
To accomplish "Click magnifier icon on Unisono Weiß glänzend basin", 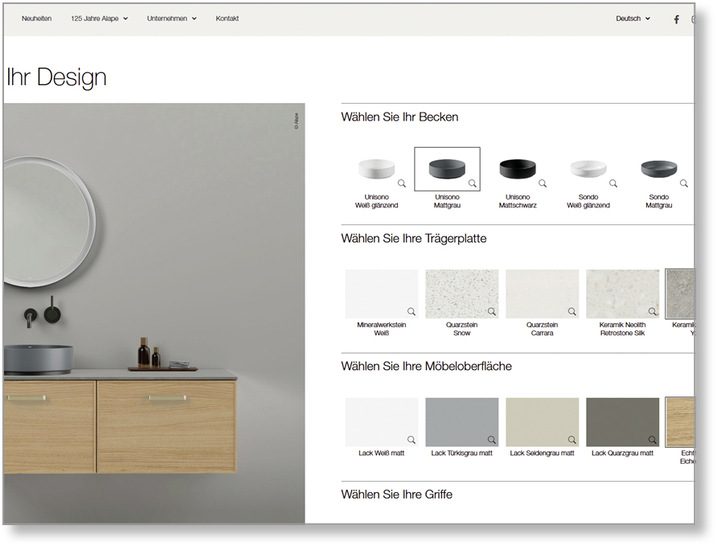I will pos(402,184).
